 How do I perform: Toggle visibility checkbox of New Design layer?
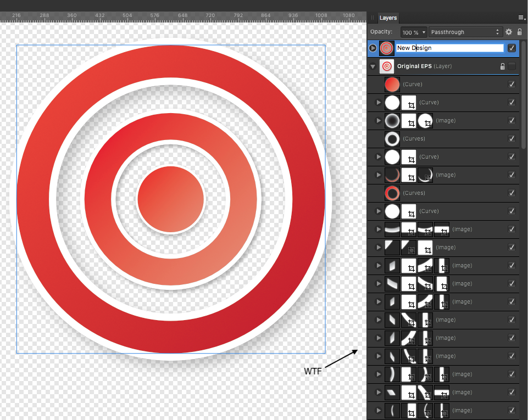click(x=512, y=48)
